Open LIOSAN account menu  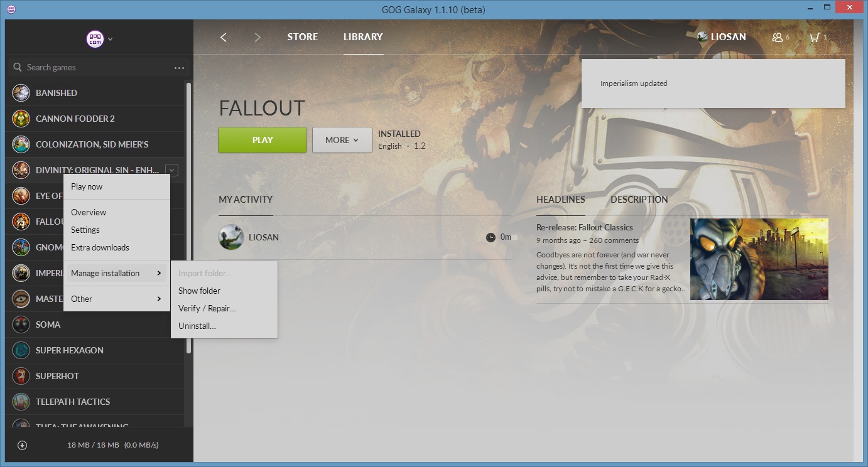[728, 37]
